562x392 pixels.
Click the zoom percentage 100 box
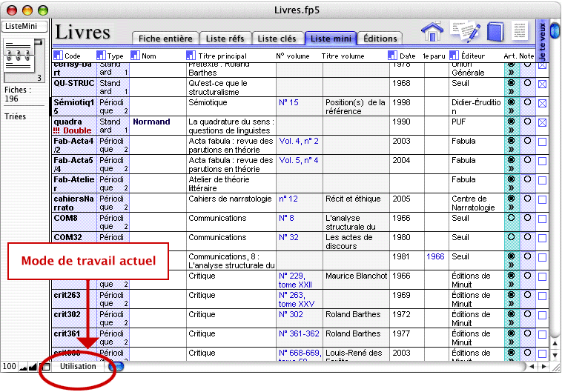coord(10,367)
